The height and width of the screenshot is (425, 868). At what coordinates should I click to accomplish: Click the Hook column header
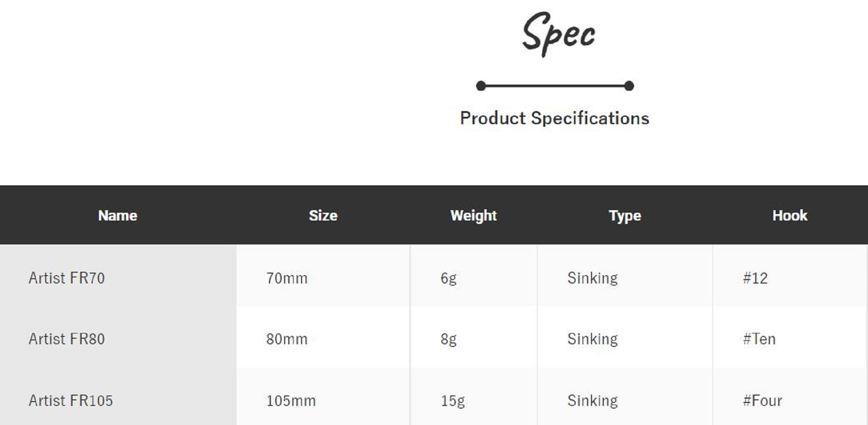coord(789,215)
